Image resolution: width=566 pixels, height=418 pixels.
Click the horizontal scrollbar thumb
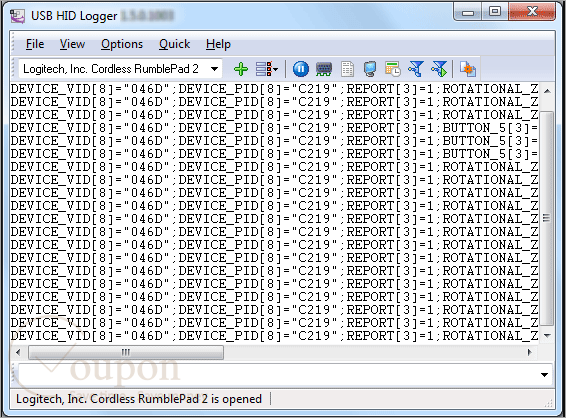[126, 352]
